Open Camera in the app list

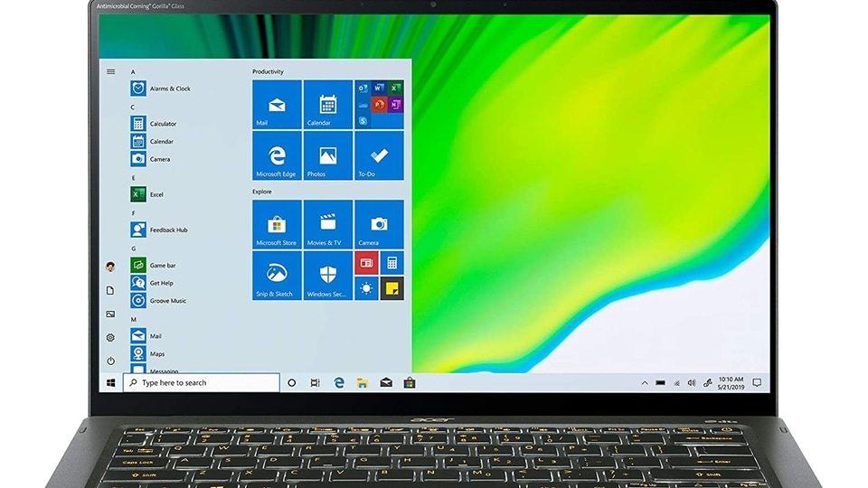coord(151,159)
